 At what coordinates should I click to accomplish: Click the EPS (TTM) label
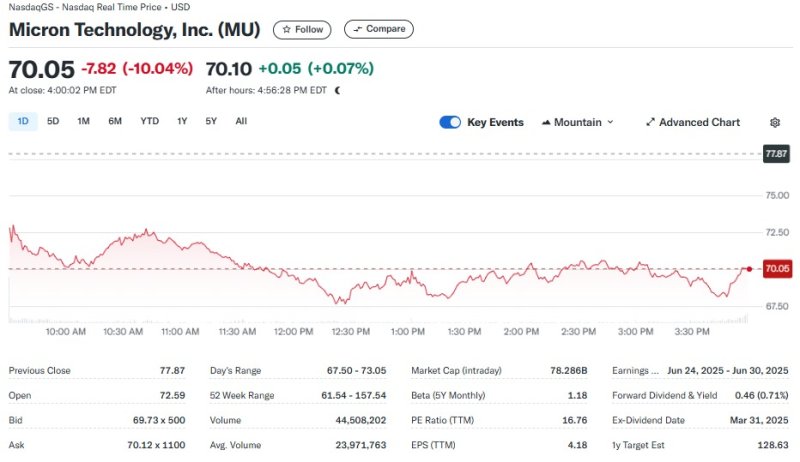point(433,445)
